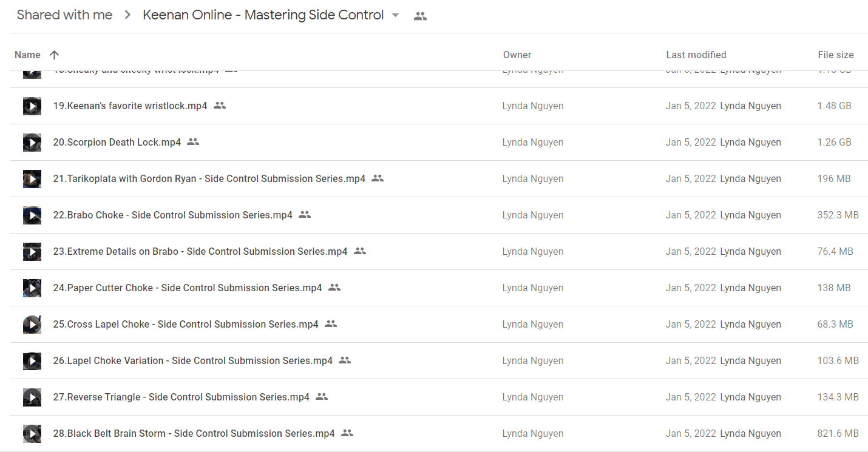
Task: Click the Jan 5, 2022 date in the Reverse Triangle row
Action: pos(691,397)
